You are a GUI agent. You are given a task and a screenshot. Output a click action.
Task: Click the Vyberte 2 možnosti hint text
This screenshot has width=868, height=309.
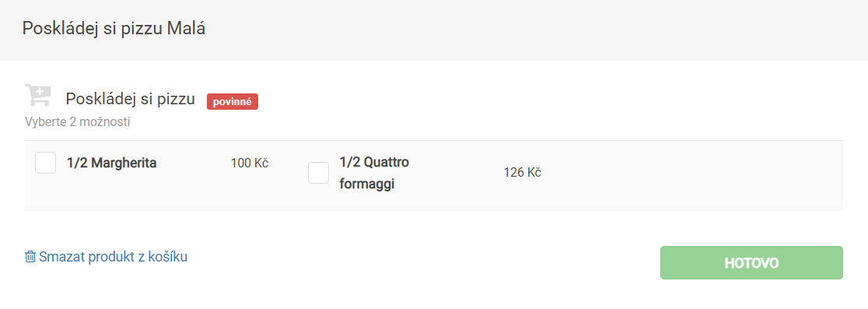pyautogui.click(x=78, y=122)
